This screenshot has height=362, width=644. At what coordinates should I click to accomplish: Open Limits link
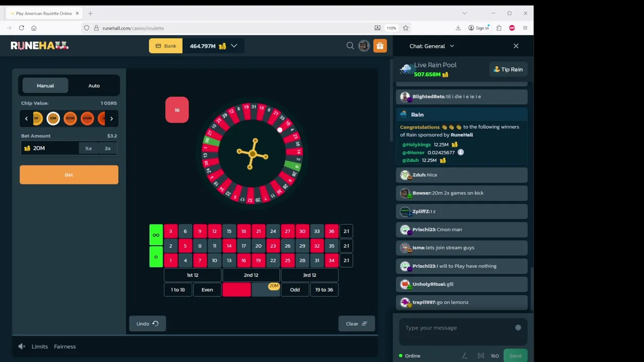(40, 346)
